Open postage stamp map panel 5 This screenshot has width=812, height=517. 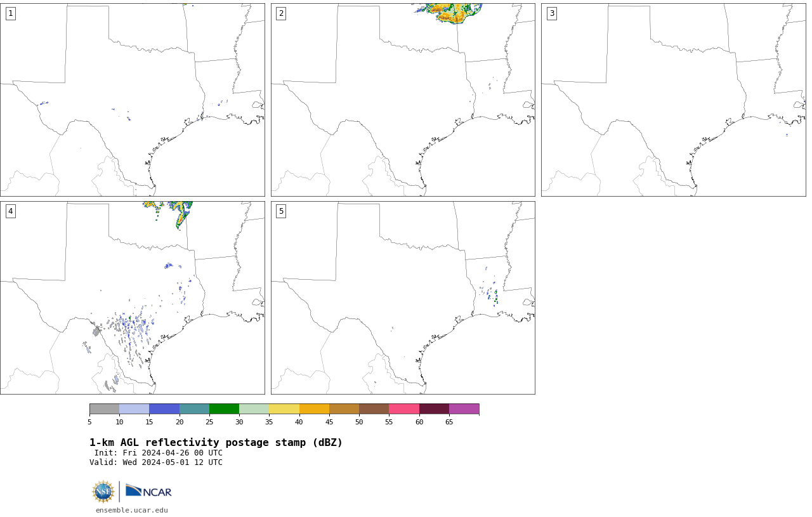click(x=403, y=298)
